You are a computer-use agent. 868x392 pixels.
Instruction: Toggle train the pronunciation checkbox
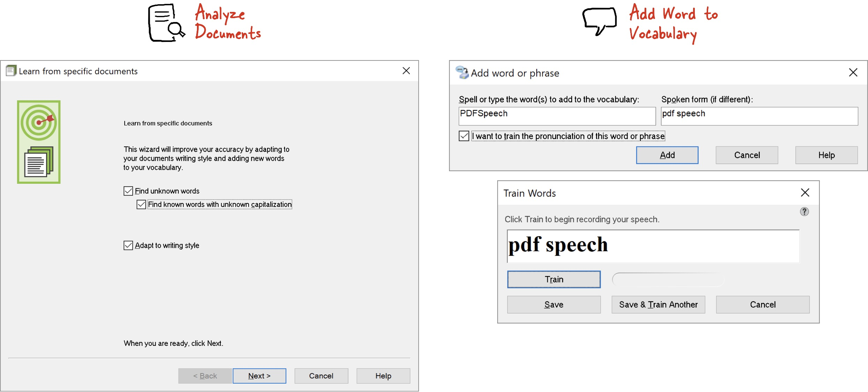tap(464, 136)
